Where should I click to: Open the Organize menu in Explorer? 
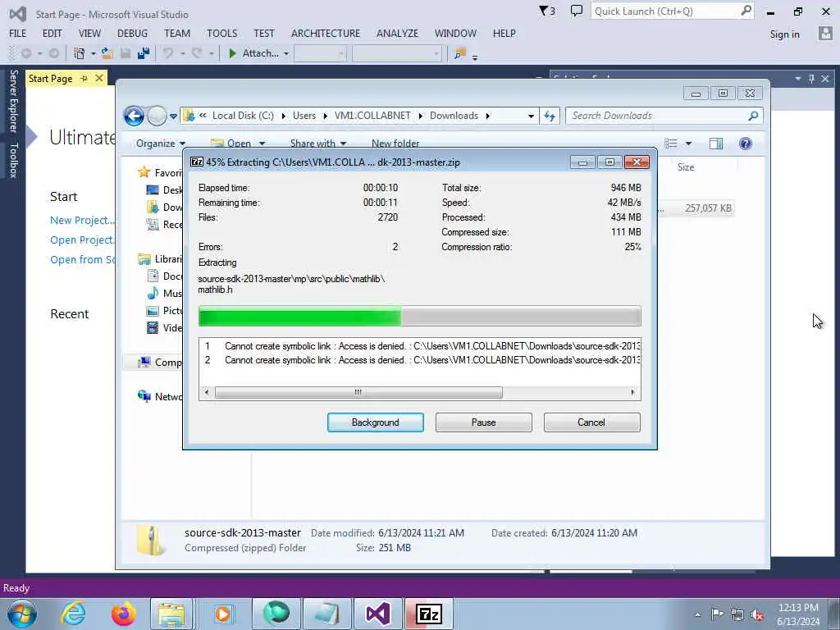point(160,144)
